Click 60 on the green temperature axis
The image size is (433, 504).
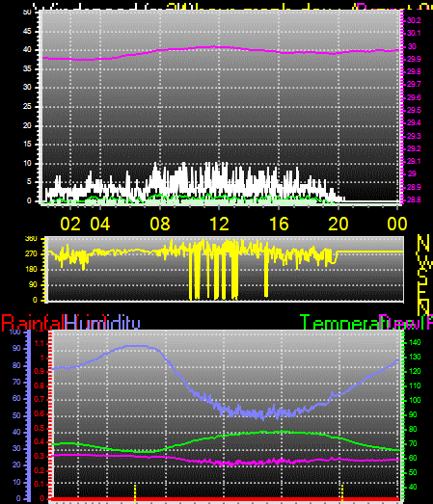coord(413,459)
